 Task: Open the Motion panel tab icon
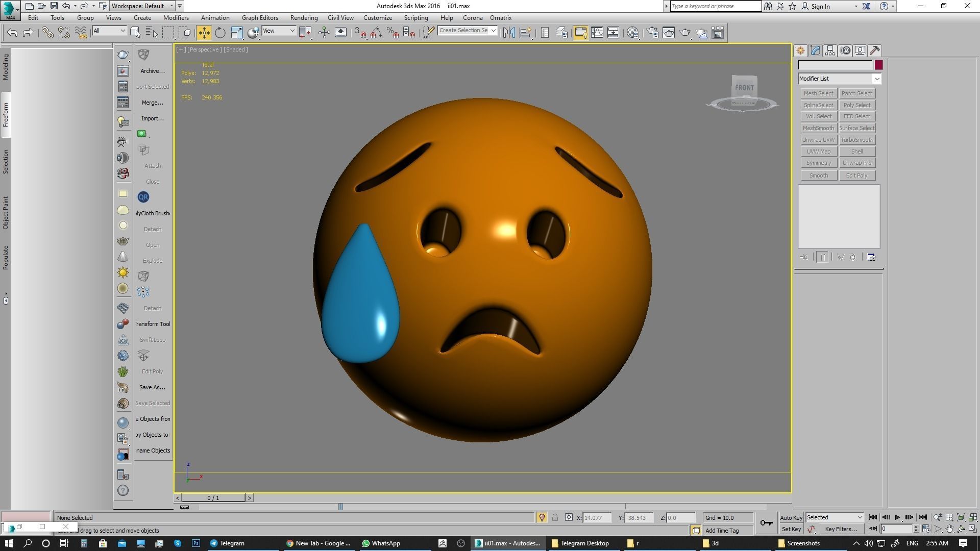tap(845, 51)
